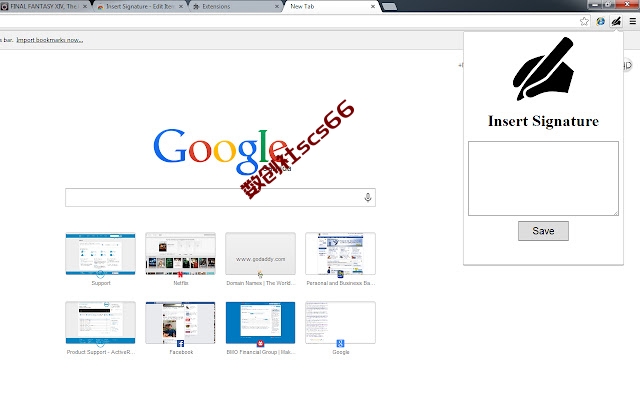
Task: Open the Personal and Business Banking thumbnail
Action: pos(340,253)
